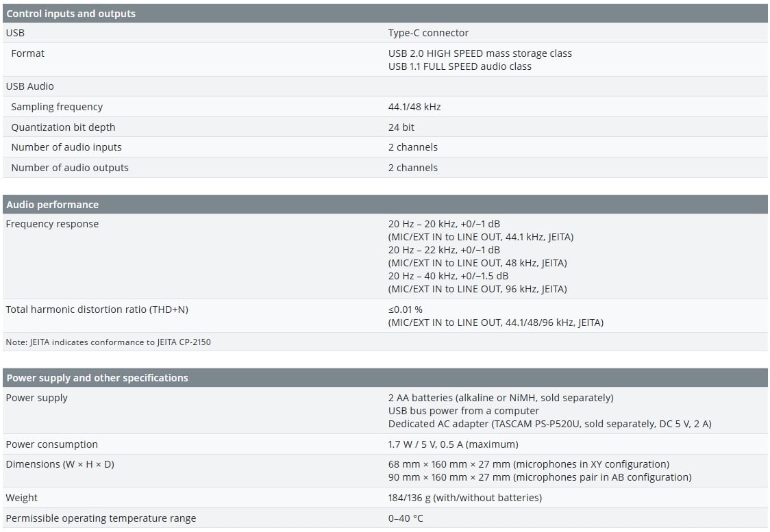
Task: Click the "Total harmonic distortion ratio (THD+N)" label
Action: (x=97, y=309)
